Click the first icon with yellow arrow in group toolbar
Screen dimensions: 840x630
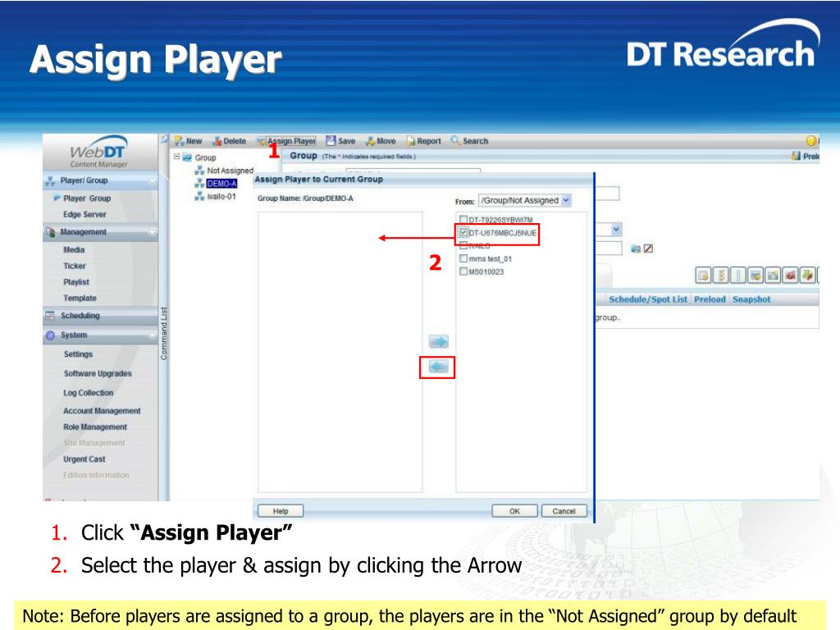(x=703, y=276)
